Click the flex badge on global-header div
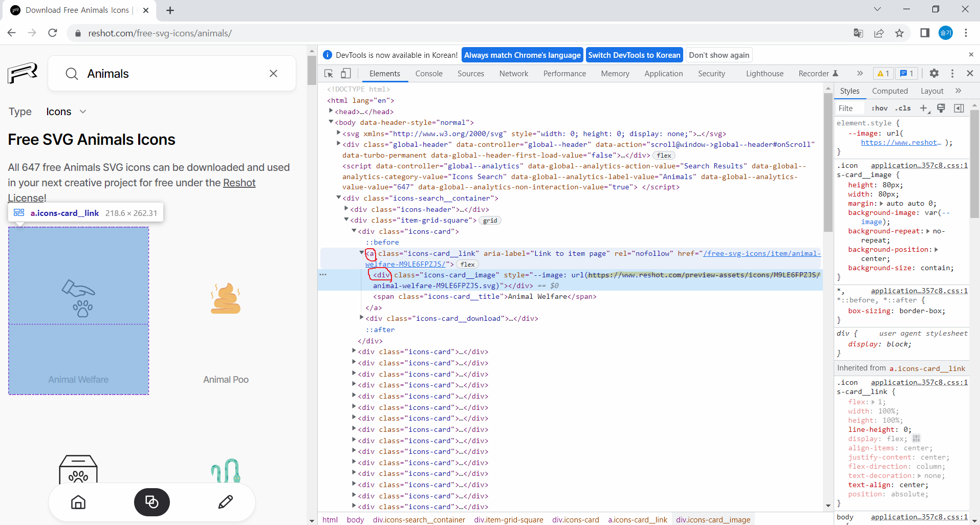 pos(664,156)
